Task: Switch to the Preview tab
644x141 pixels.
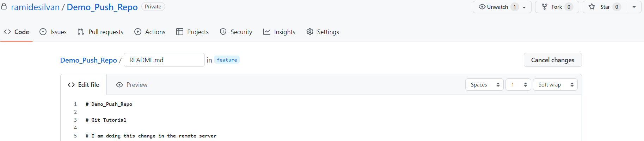Action: (x=132, y=85)
